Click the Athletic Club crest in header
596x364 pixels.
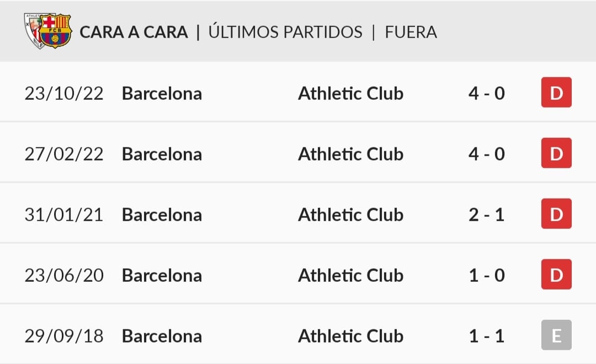33,30
